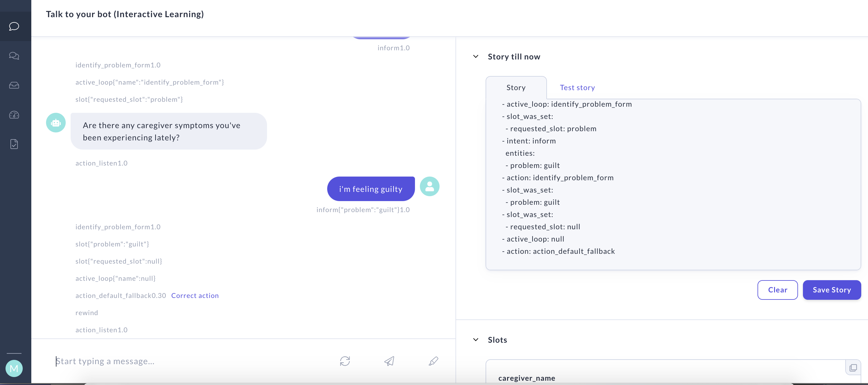This screenshot has height=385, width=868.
Task: Send the message using the paper plane icon
Action: (389, 361)
